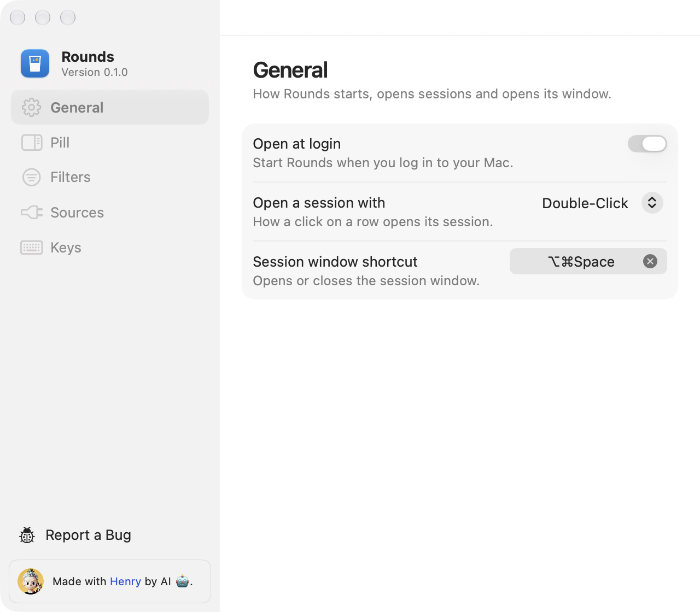
Task: Show the Keys settings tab
Action: 110,248
